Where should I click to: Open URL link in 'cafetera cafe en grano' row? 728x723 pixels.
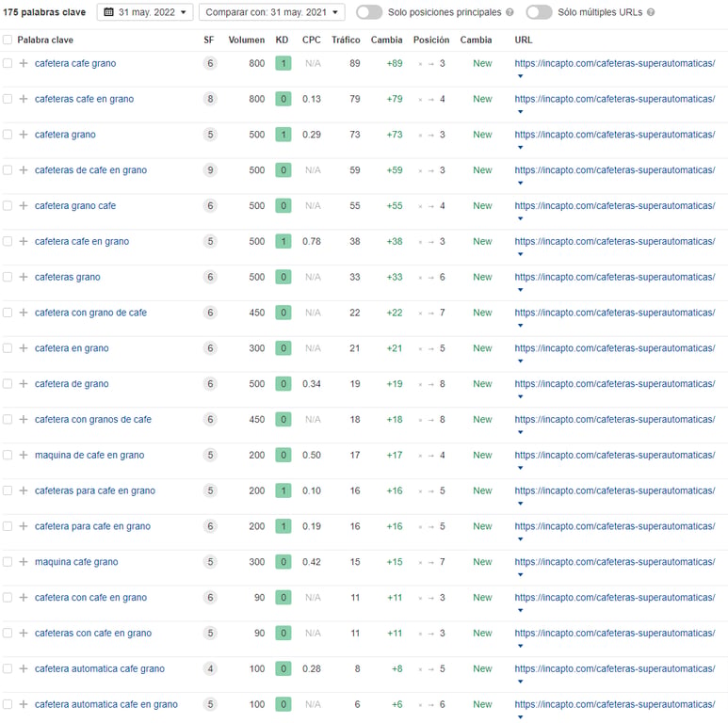click(615, 241)
